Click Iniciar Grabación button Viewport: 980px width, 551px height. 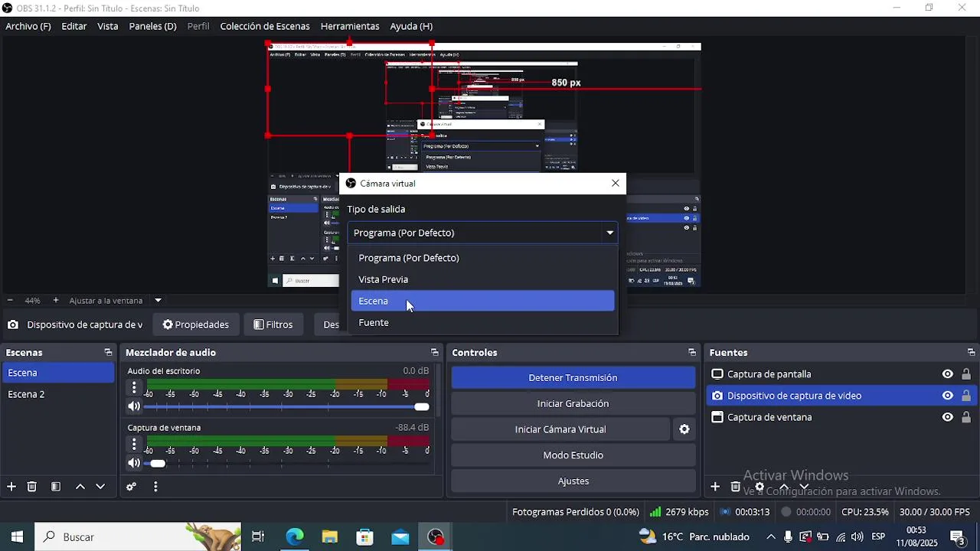point(573,403)
